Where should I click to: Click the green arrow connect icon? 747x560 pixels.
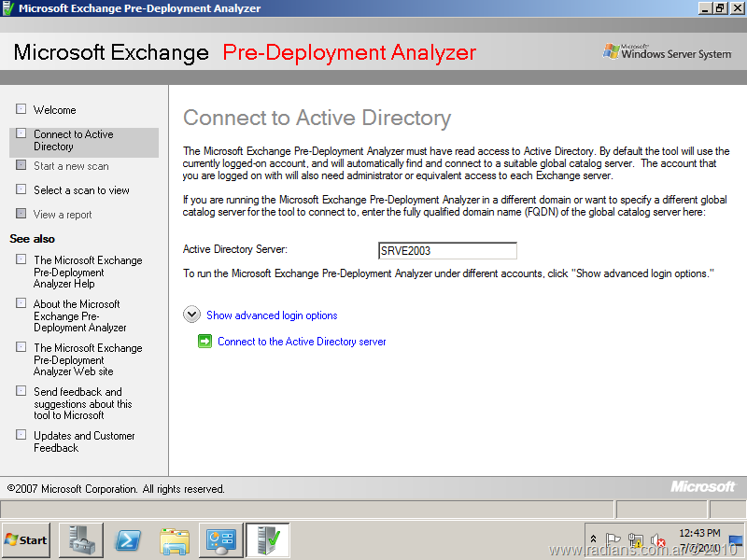pyautogui.click(x=204, y=342)
